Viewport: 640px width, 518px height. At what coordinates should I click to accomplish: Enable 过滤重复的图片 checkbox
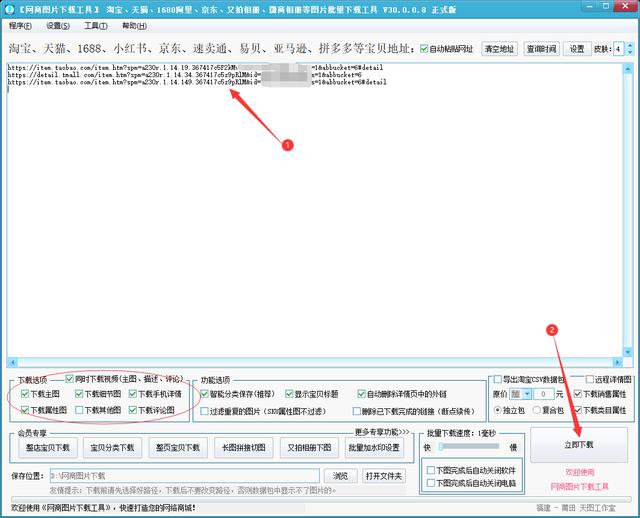pyautogui.click(x=204, y=411)
